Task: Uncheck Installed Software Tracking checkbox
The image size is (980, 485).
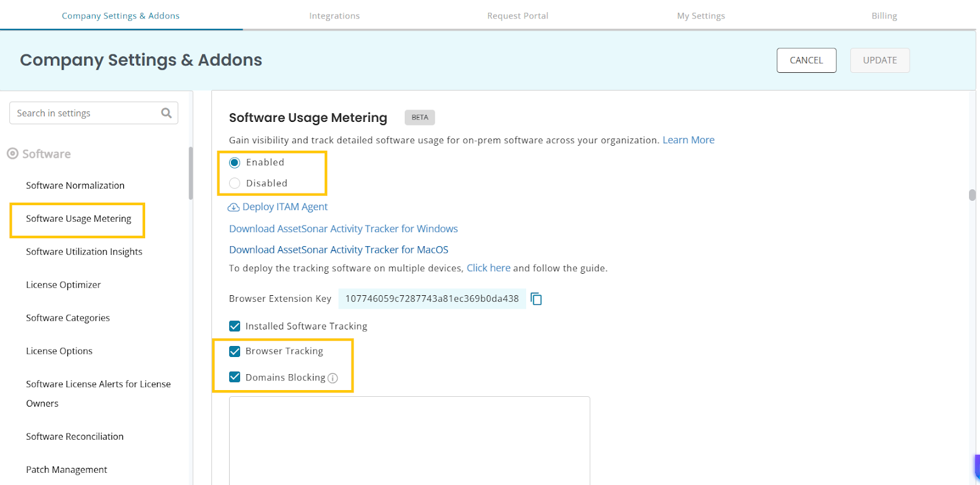Action: pyautogui.click(x=235, y=326)
